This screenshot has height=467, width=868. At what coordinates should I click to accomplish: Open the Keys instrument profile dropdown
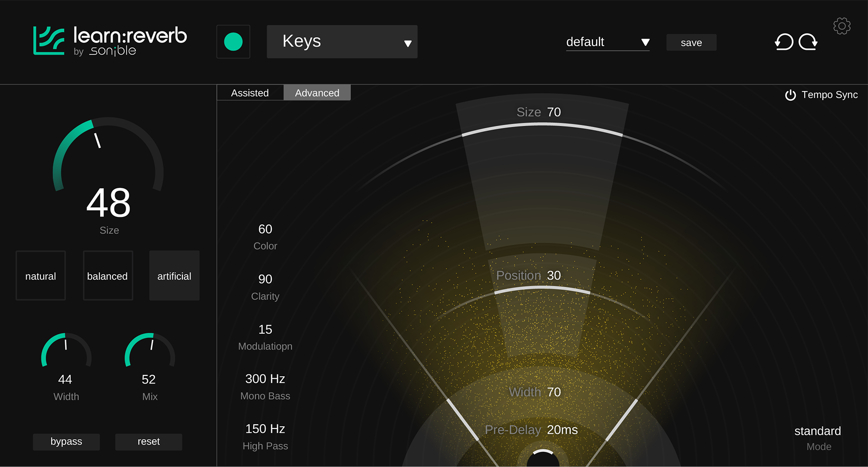pos(342,42)
